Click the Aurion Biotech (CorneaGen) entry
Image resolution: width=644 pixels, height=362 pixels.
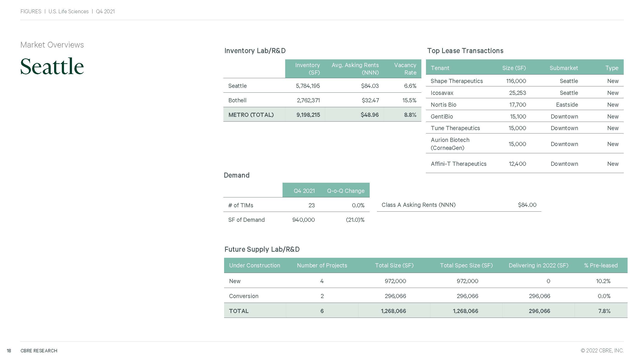point(450,144)
